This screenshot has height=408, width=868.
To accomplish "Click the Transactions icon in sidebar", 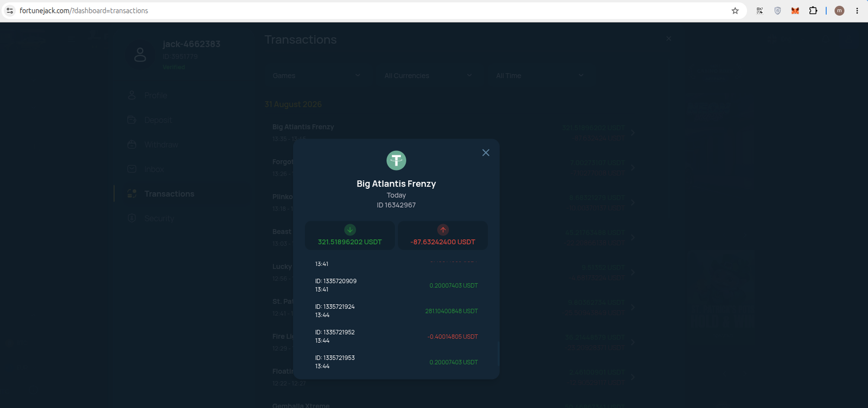I will 132,194.
